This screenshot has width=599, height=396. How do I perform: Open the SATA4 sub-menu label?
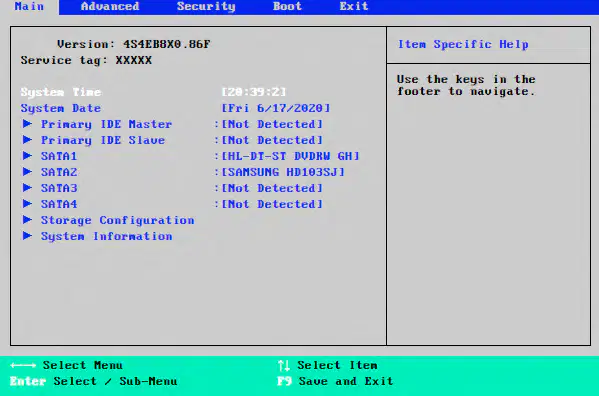coord(59,204)
